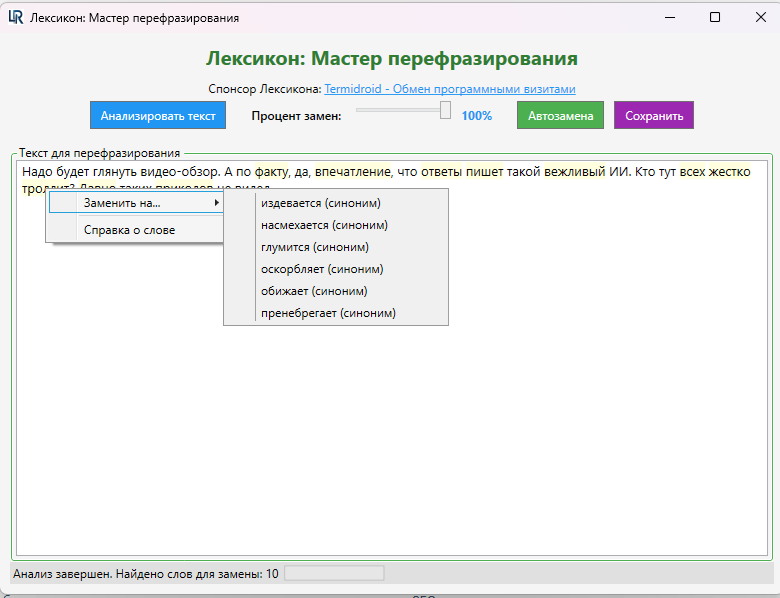Open the Заменить на… context menu item
This screenshot has height=598, width=780.
pyautogui.click(x=122, y=203)
